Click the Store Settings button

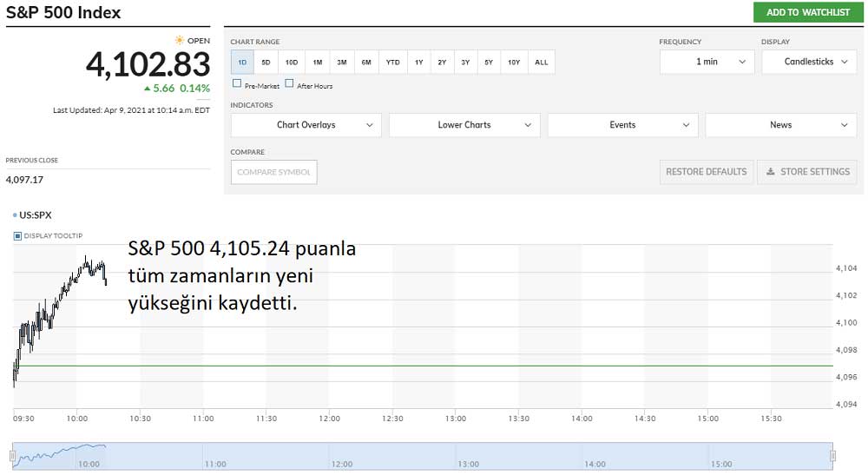pyautogui.click(x=807, y=172)
